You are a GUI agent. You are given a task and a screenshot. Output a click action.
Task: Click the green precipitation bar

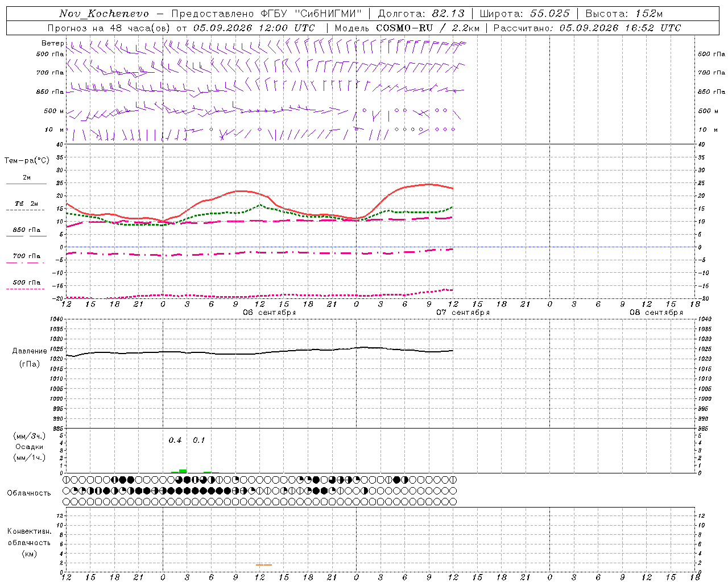tap(183, 471)
